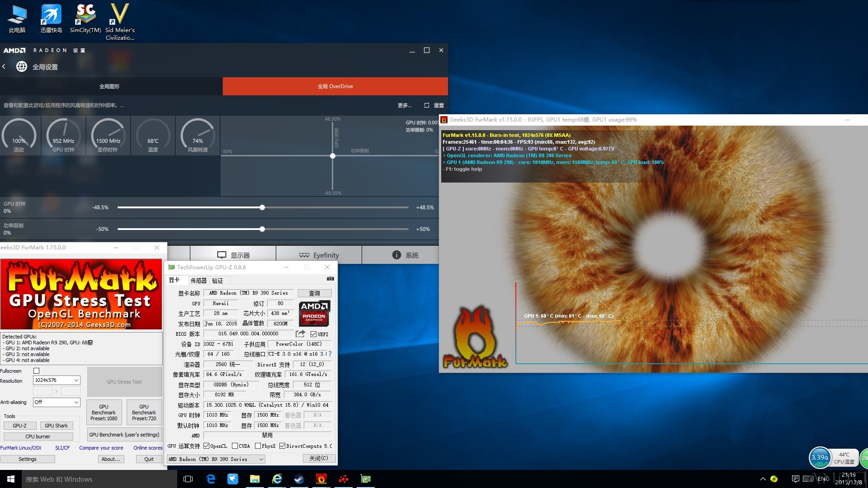Screen dimensions: 868x488
Task: Switch to GPU-Z via taskbar icon
Action: [x=366, y=479]
